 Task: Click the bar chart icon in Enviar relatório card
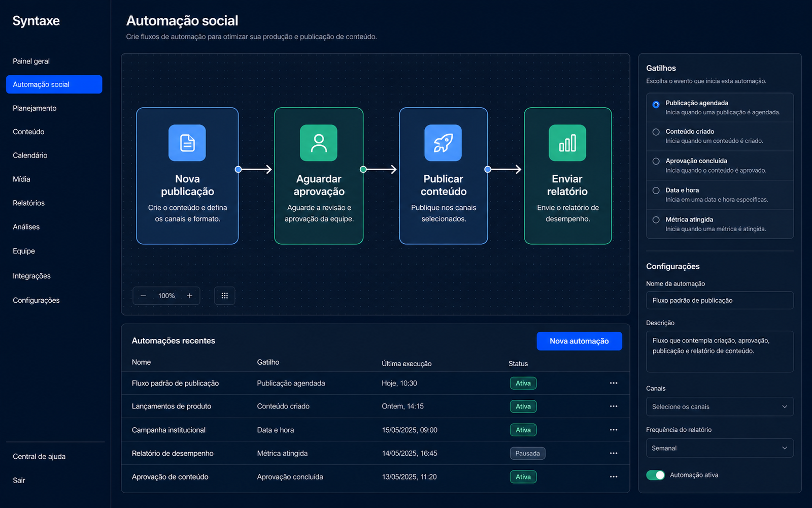(567, 143)
